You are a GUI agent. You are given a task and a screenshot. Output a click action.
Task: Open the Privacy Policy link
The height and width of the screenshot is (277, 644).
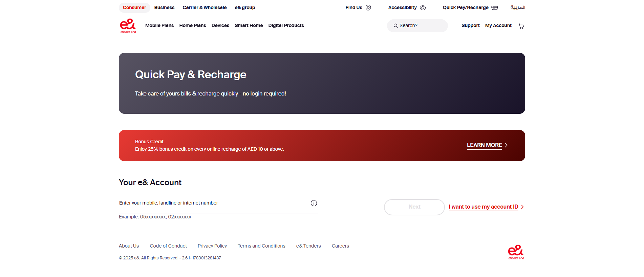click(212, 246)
